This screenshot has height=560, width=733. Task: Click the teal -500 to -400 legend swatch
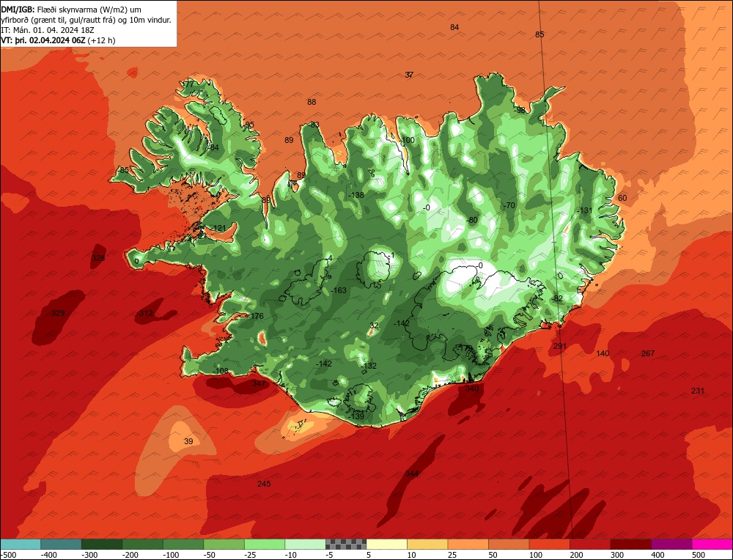[21, 544]
